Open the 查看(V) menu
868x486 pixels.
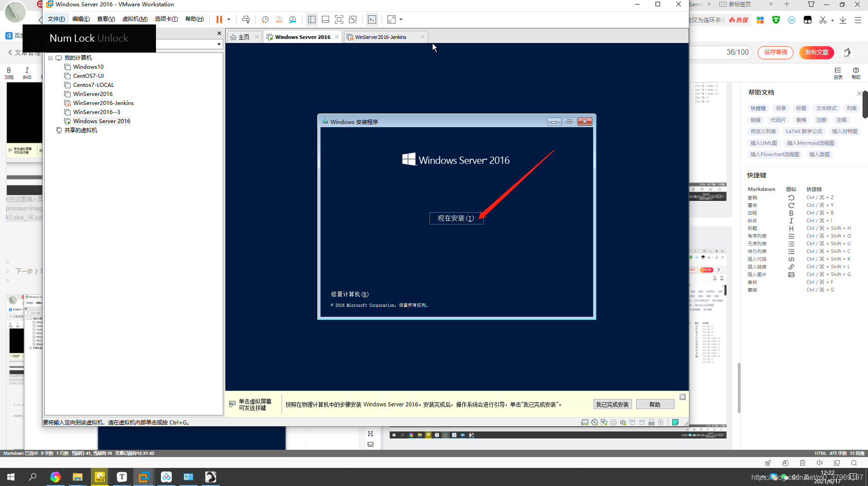[x=106, y=19]
